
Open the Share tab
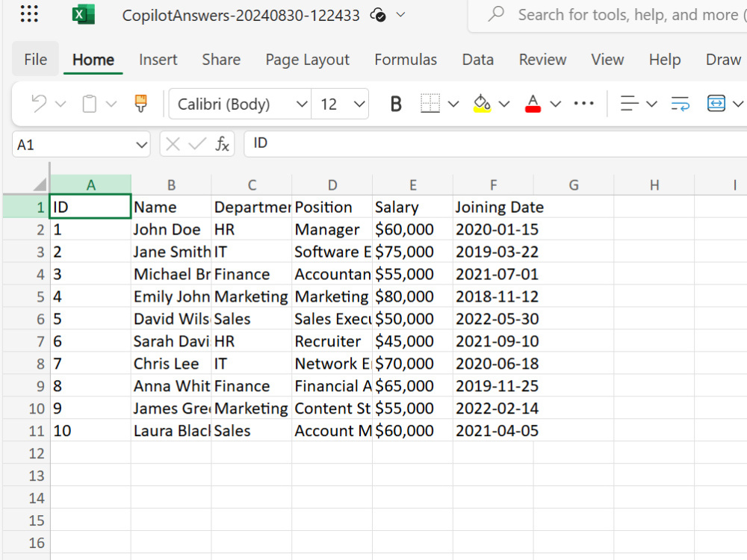pos(221,60)
